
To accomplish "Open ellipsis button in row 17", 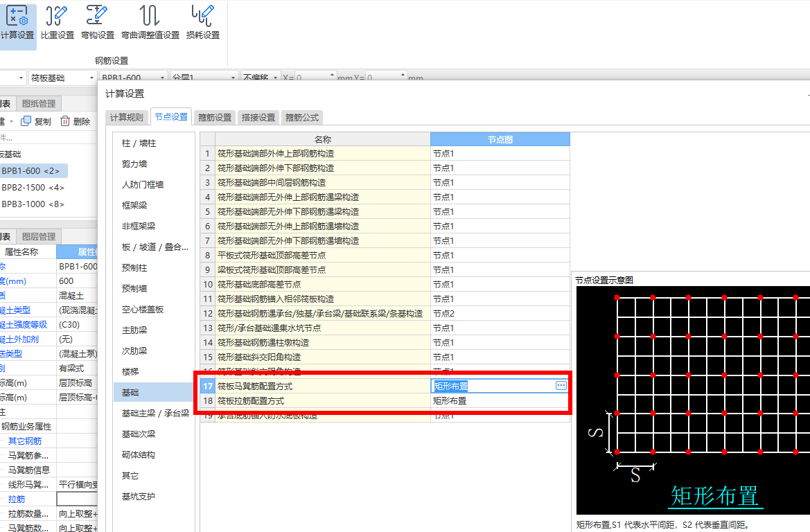I will pos(561,385).
